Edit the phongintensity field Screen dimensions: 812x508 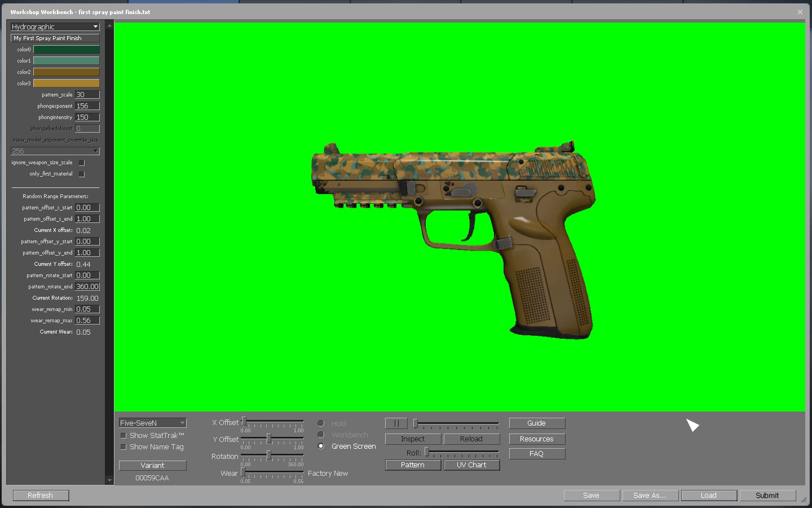click(x=87, y=117)
